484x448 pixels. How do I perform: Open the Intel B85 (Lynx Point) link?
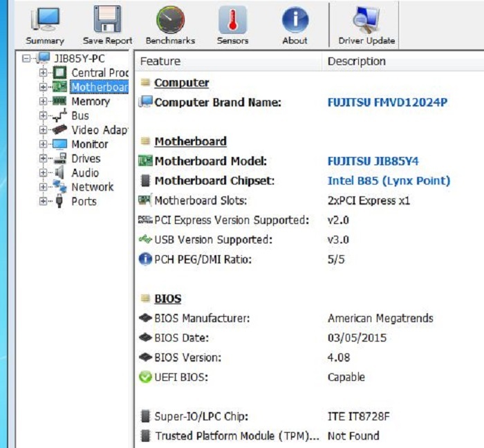[389, 181]
